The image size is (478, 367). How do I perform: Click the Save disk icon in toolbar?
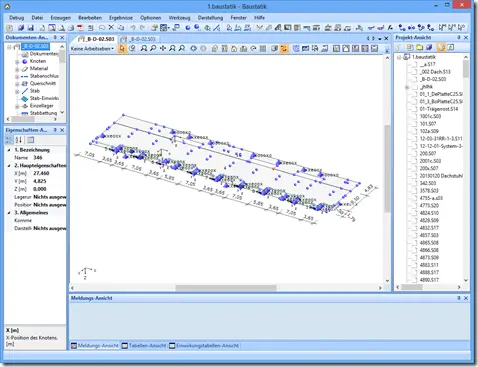[30, 28]
